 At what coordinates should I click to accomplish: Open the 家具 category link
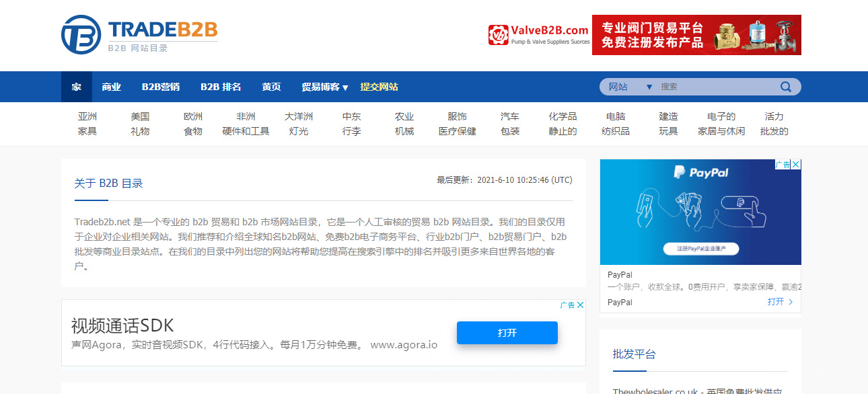click(87, 131)
